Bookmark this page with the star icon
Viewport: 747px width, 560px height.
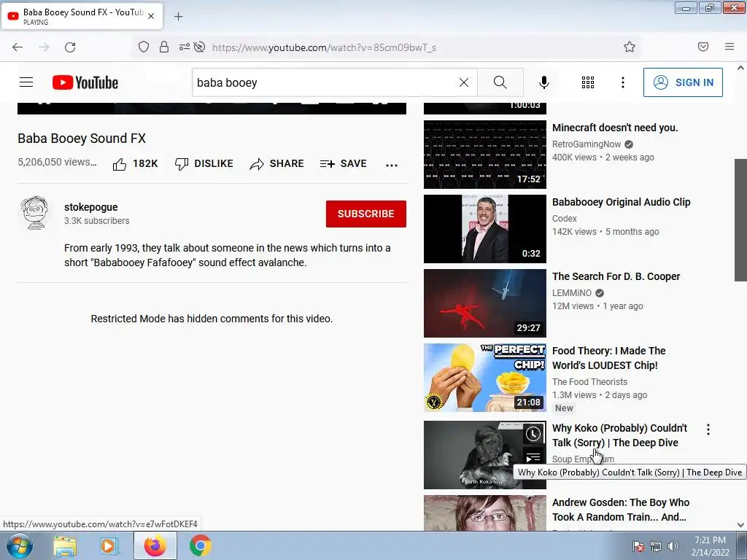click(630, 47)
